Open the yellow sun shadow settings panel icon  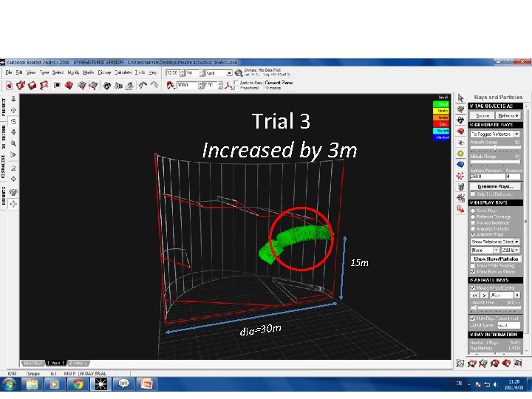(x=460, y=154)
